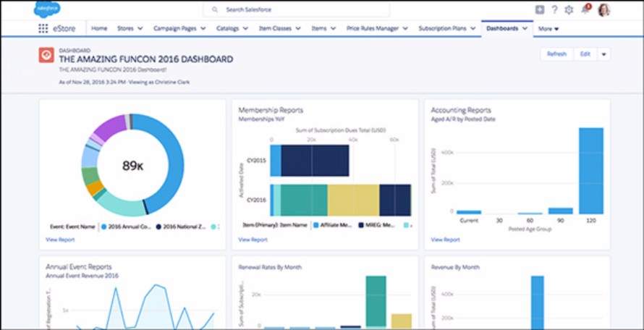Click THE AMAZING FUNCON 2016 DASHBOARD heading
Image resolution: width=644 pixels, height=330 pixels.
(x=146, y=59)
